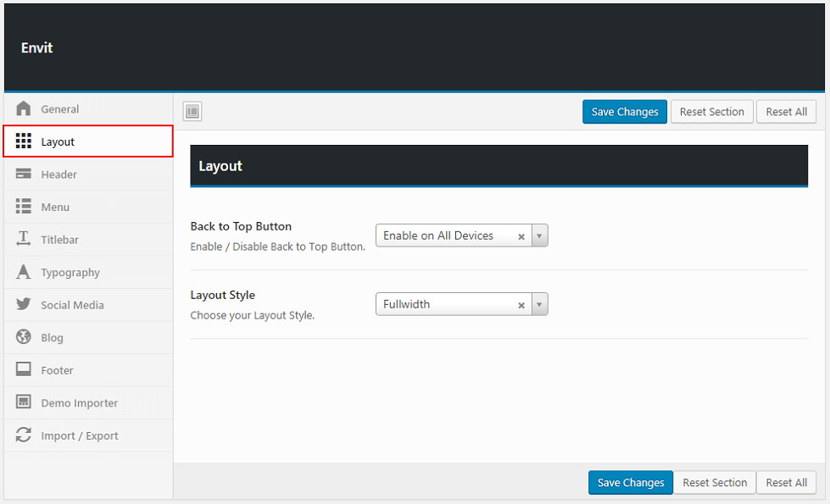Click the Social Media Twitter bird icon
This screenshot has width=830, height=504.
(24, 305)
